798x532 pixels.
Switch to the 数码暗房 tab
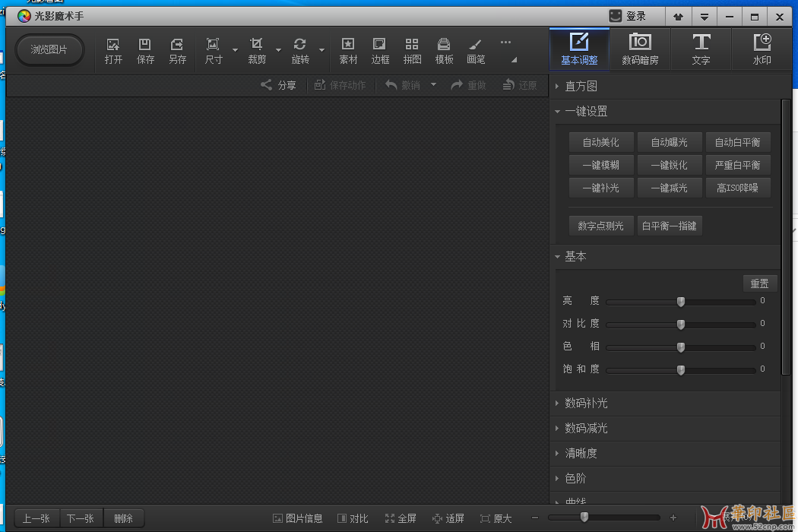point(640,49)
